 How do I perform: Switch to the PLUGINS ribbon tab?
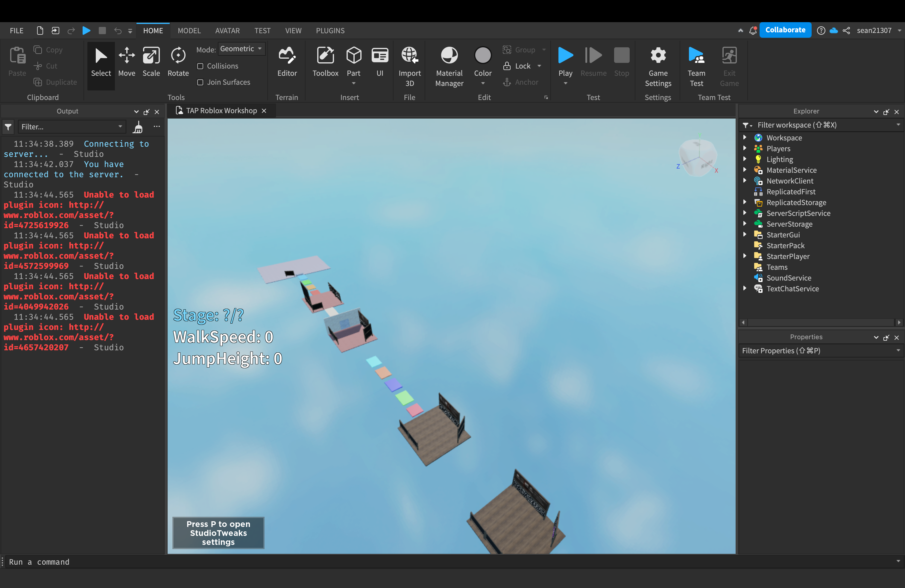click(x=329, y=30)
